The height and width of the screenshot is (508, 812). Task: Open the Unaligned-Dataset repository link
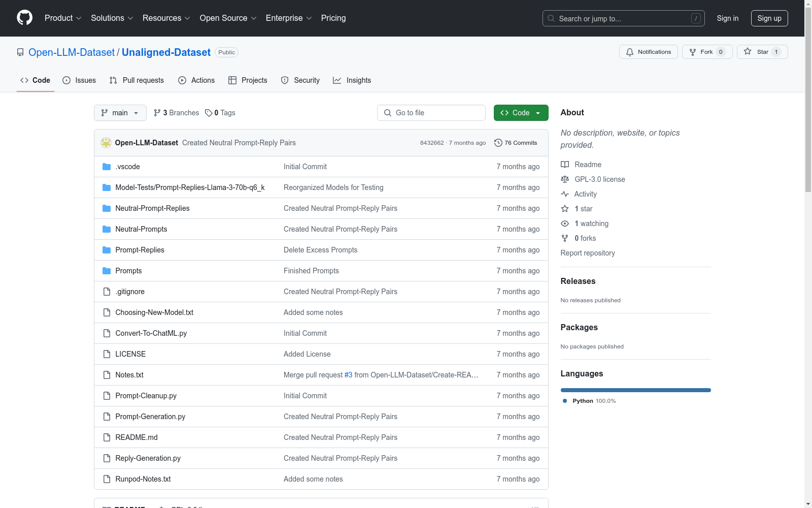(x=166, y=52)
